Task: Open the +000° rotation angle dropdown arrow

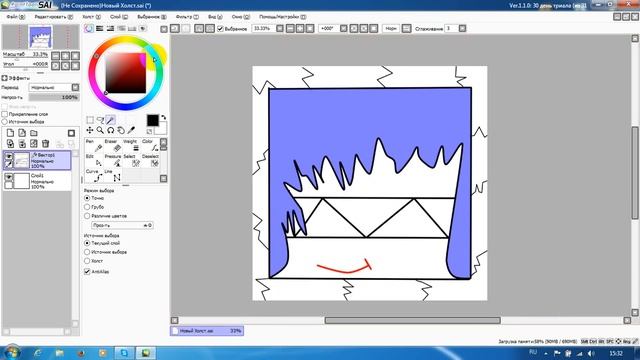Action: [344, 29]
